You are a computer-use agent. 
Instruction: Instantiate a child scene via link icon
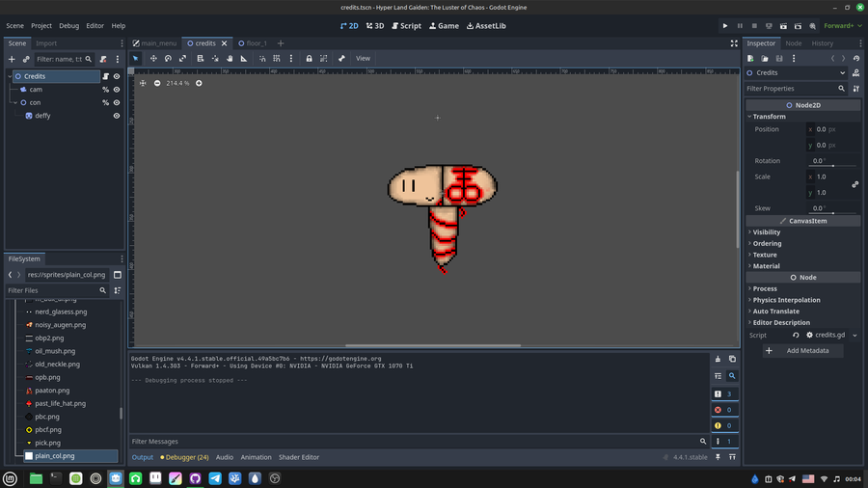coord(26,59)
